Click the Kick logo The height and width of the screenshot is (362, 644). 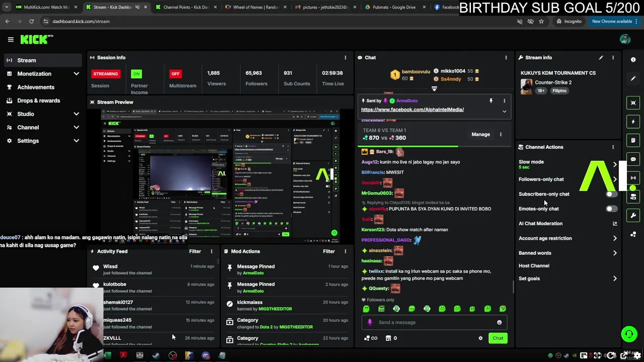click(x=37, y=39)
